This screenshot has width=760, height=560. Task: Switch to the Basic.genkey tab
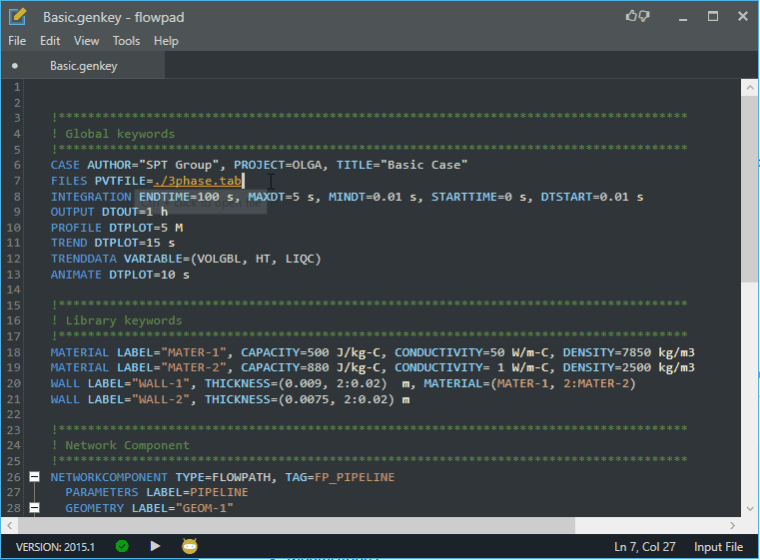[83, 66]
